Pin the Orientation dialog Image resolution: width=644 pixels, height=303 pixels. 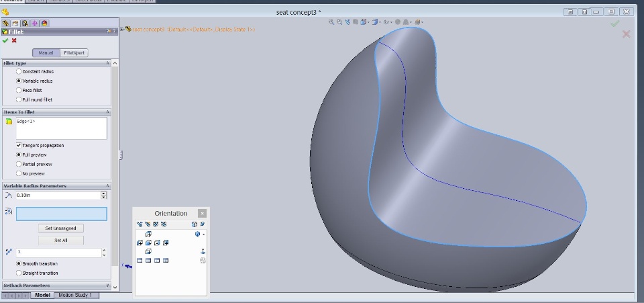click(202, 224)
